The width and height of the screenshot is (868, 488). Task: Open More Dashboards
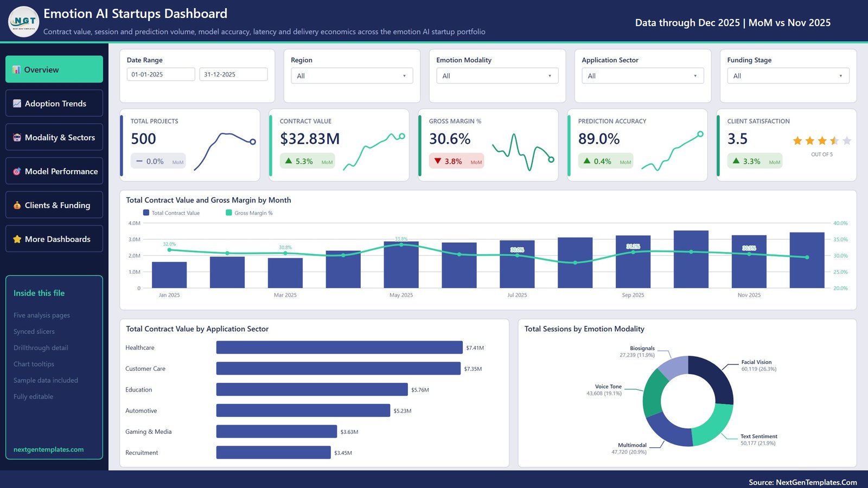click(x=54, y=239)
